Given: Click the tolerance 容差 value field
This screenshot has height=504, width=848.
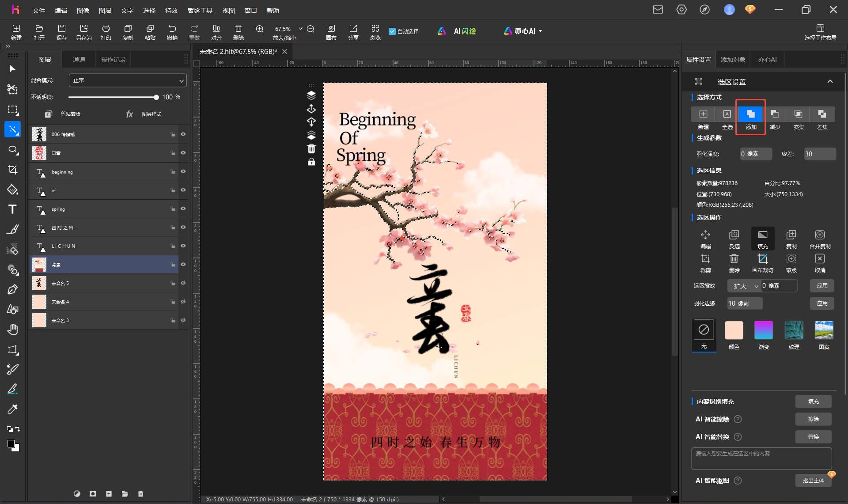Looking at the screenshot, I should pyautogui.click(x=820, y=154).
